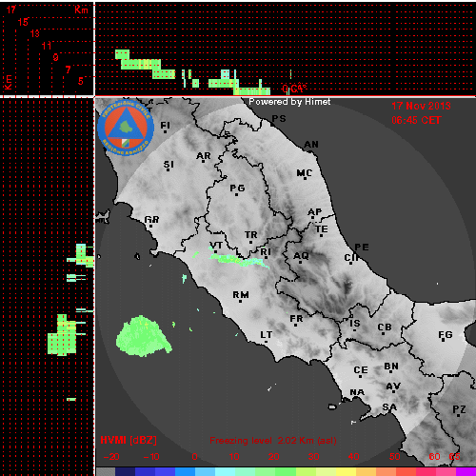Click the Protezione Civile Regione Abruzzo logo
476x476 pixels.
(126, 129)
